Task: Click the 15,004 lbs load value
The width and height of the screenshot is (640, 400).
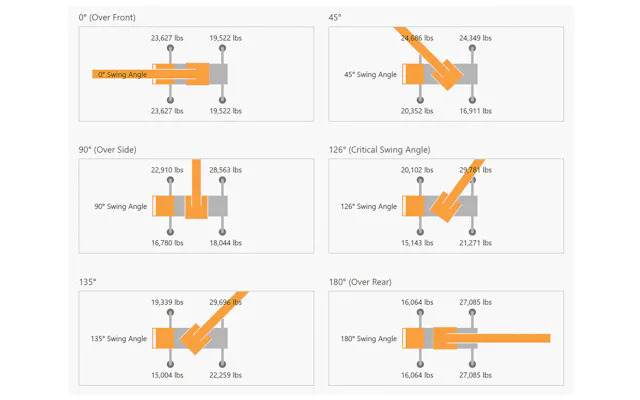Action: (167, 375)
